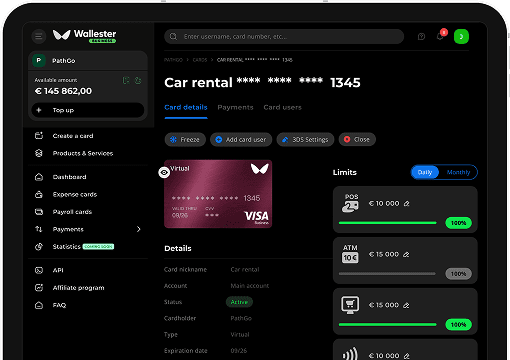
Task: Click the Top up button
Action: tap(88, 110)
